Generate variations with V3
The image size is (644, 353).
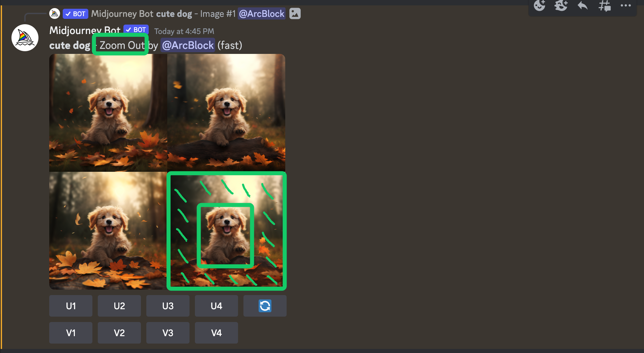click(x=168, y=333)
